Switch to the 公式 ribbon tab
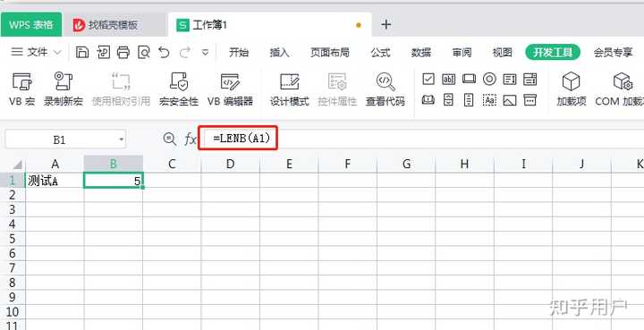The height and width of the screenshot is (330, 644). point(380,53)
